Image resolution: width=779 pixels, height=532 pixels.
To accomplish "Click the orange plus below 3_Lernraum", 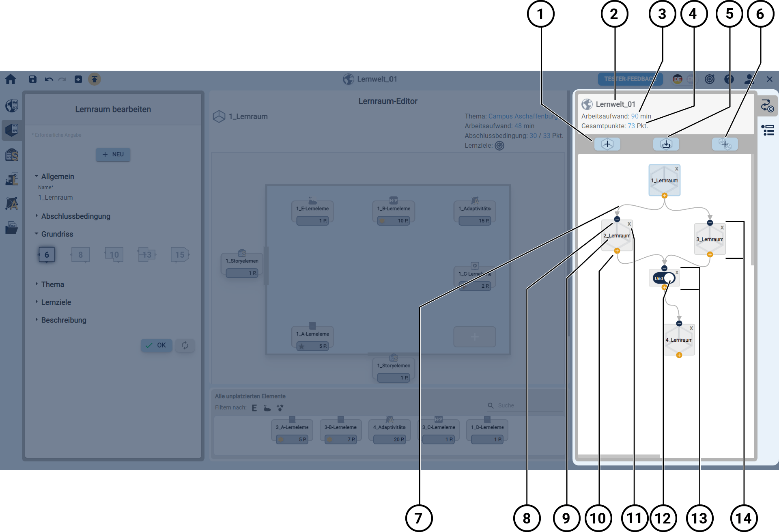I will (710, 254).
